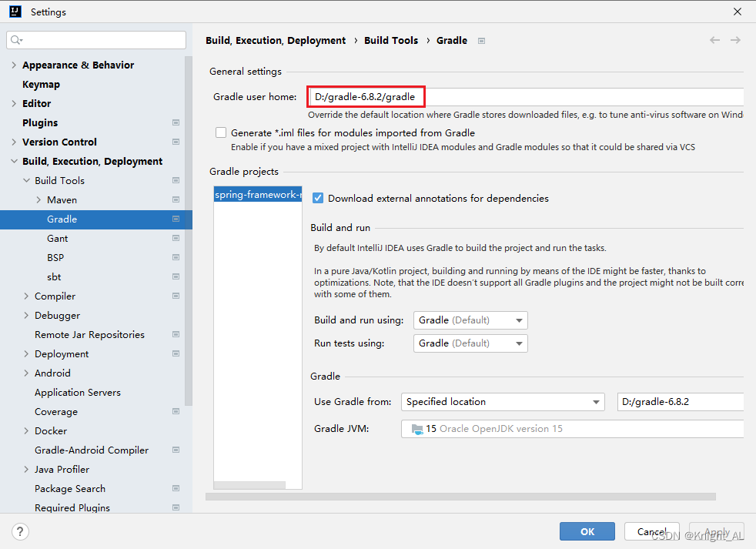Screen dimensions: 756x549
Task: Click the settings search input box
Action: (x=96, y=40)
